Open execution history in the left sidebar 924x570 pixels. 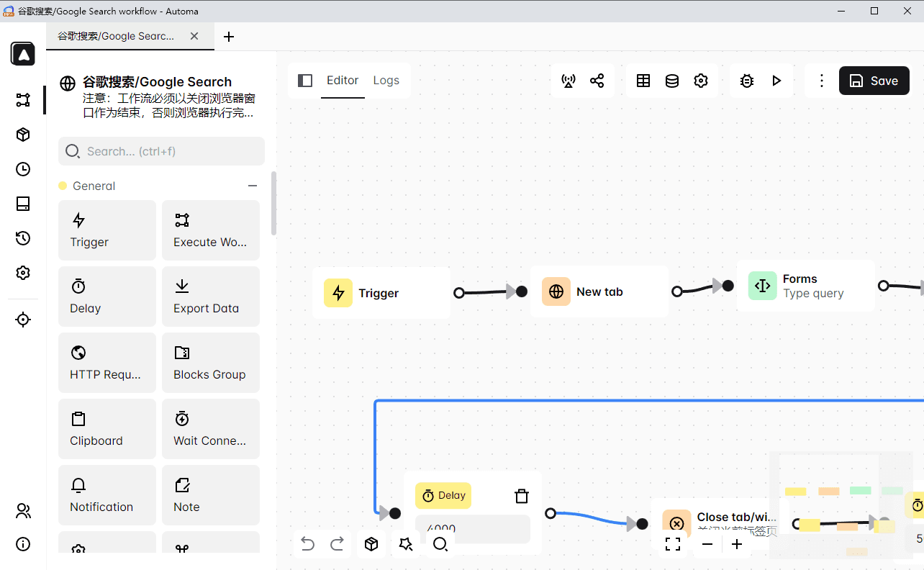(x=22, y=238)
